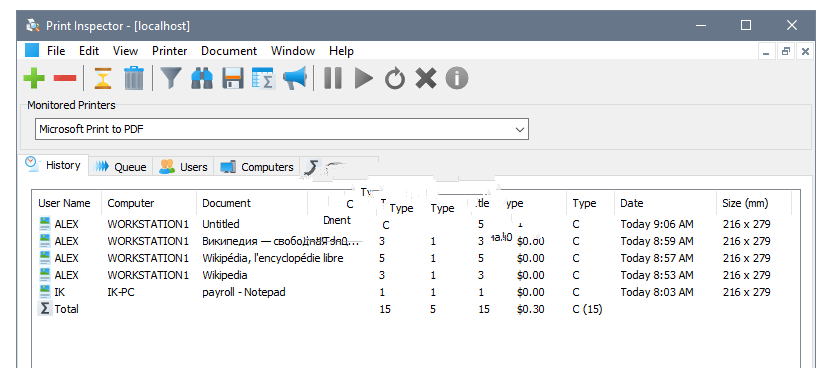
Task: Click the Today 8:59 AM date cell
Action: [657, 241]
